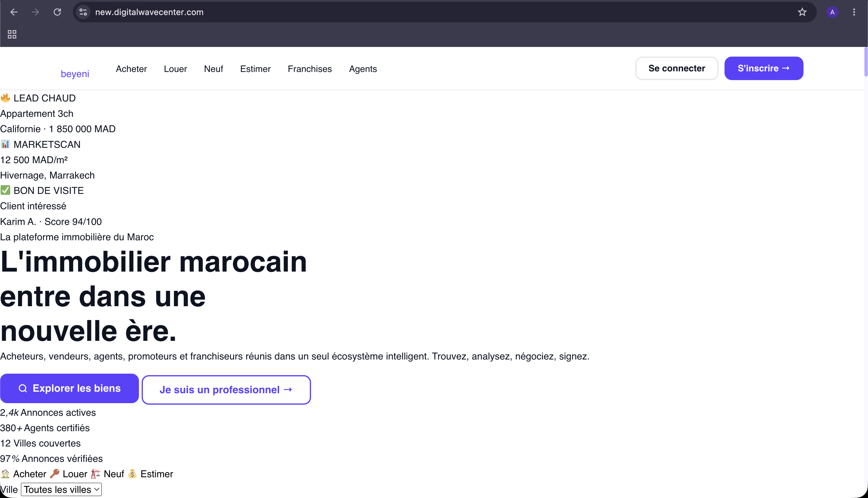This screenshot has width=868, height=498.
Task: Select the Louer key tab in search
Action: (x=68, y=474)
